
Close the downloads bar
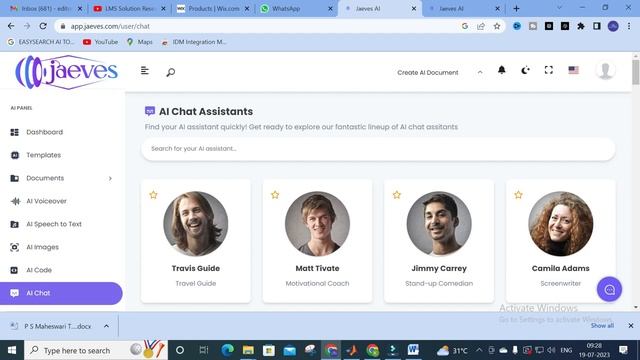[631, 326]
